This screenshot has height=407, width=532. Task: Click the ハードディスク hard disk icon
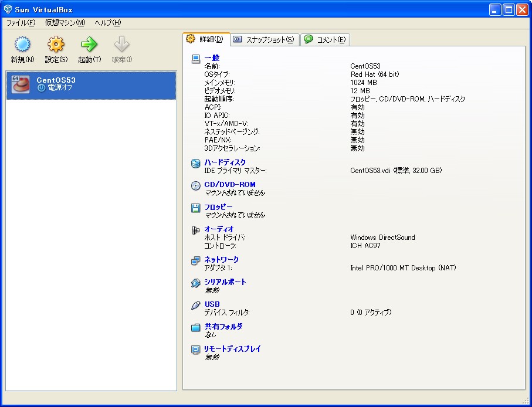tap(196, 164)
